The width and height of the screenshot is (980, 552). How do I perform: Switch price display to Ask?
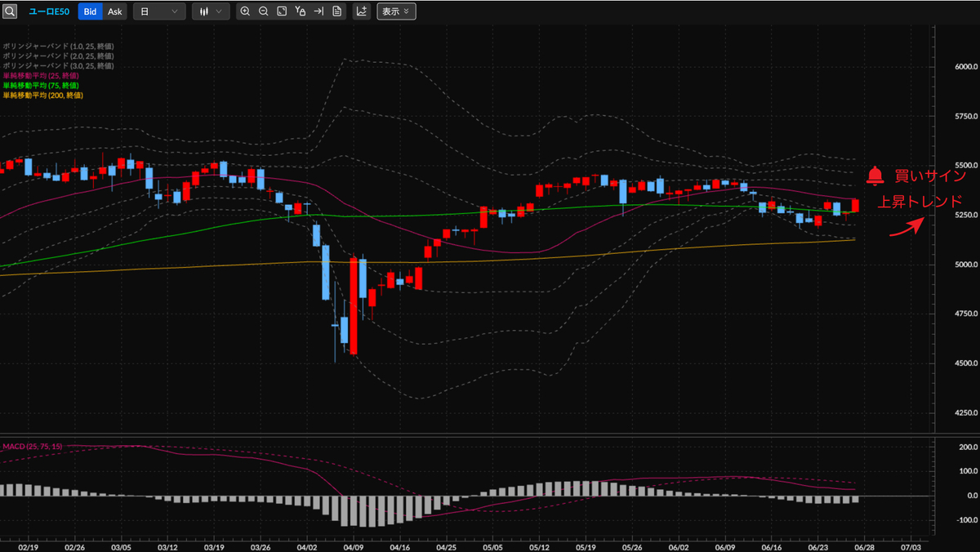114,11
